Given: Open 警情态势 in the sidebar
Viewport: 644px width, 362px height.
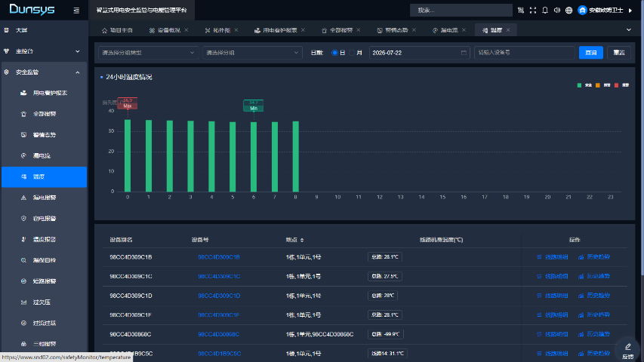Looking at the screenshot, I should 44,135.
